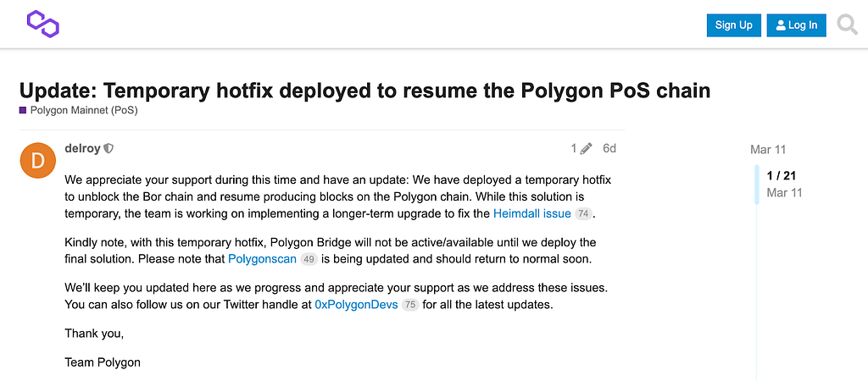
Task: Click the Polygon logo icon
Action: pos(42,25)
